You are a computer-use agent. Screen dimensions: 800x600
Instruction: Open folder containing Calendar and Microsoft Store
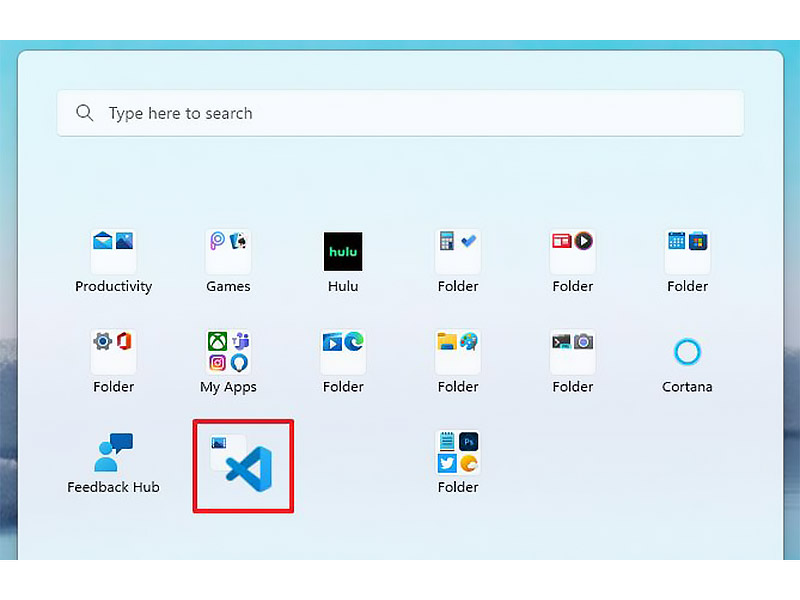[x=687, y=252]
